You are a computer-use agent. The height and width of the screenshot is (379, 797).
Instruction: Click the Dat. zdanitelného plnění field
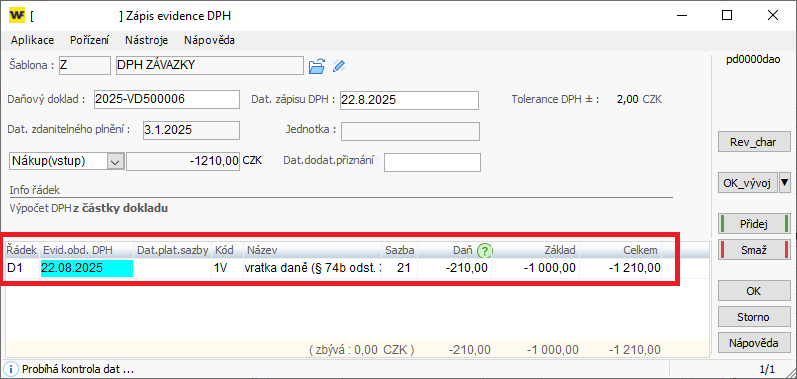click(x=191, y=130)
